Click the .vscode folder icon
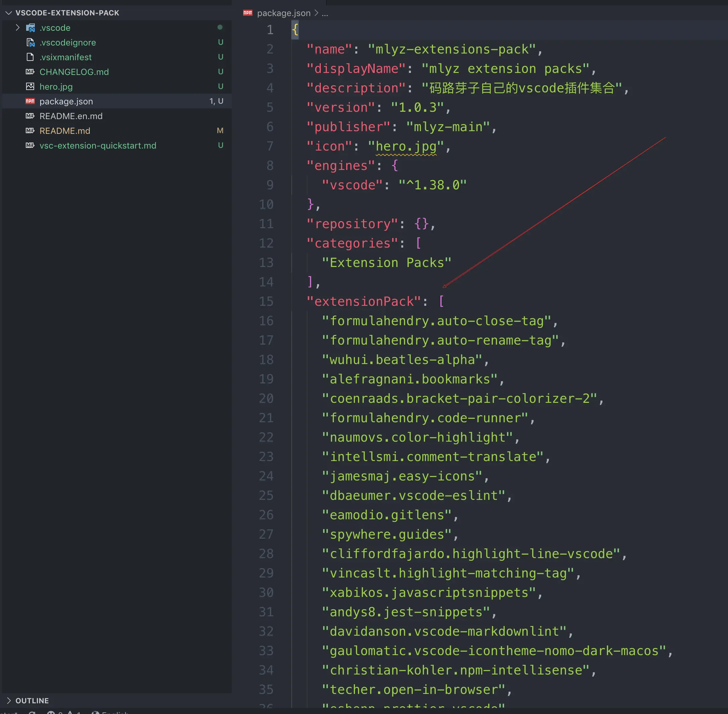This screenshot has height=714, width=728. pyautogui.click(x=30, y=28)
